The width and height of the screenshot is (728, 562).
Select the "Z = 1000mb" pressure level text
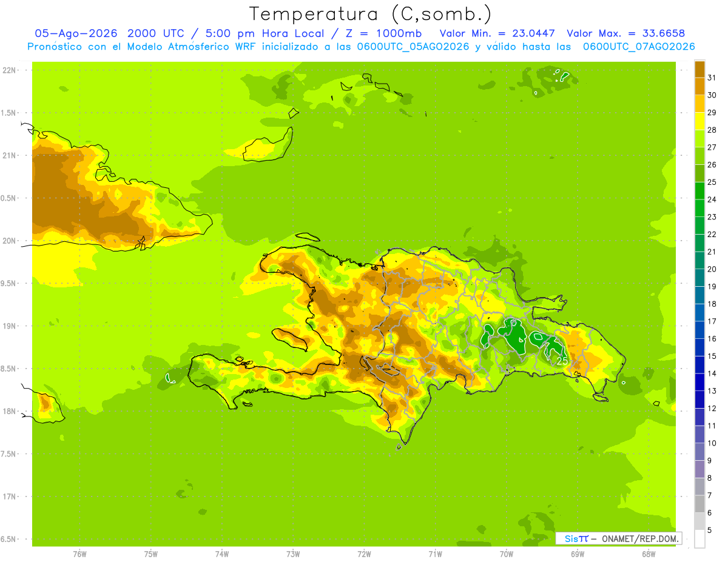[383, 33]
